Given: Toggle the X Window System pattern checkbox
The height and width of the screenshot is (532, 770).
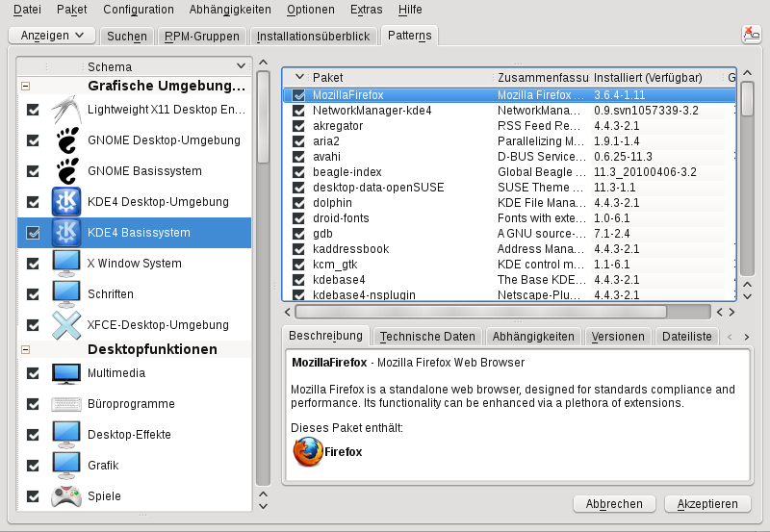Looking at the screenshot, I should click(34, 264).
